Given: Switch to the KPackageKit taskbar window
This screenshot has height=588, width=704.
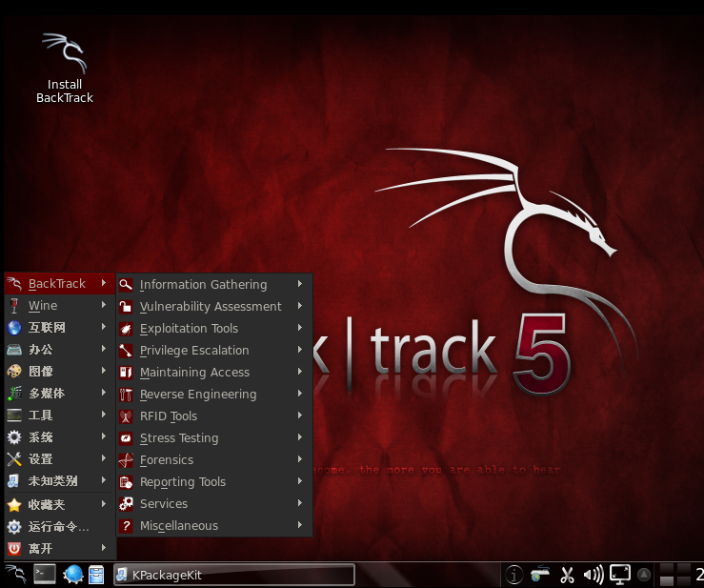Looking at the screenshot, I should coord(234,575).
